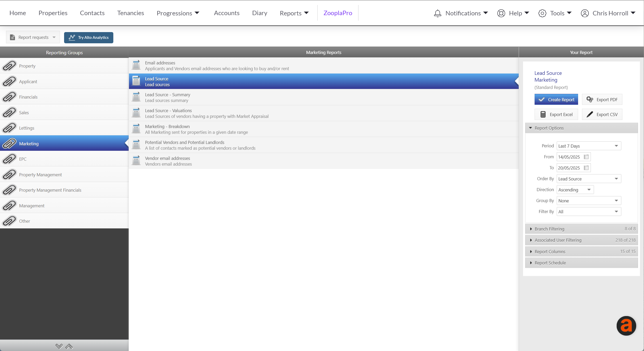Click the Tools gear icon

tap(542, 13)
